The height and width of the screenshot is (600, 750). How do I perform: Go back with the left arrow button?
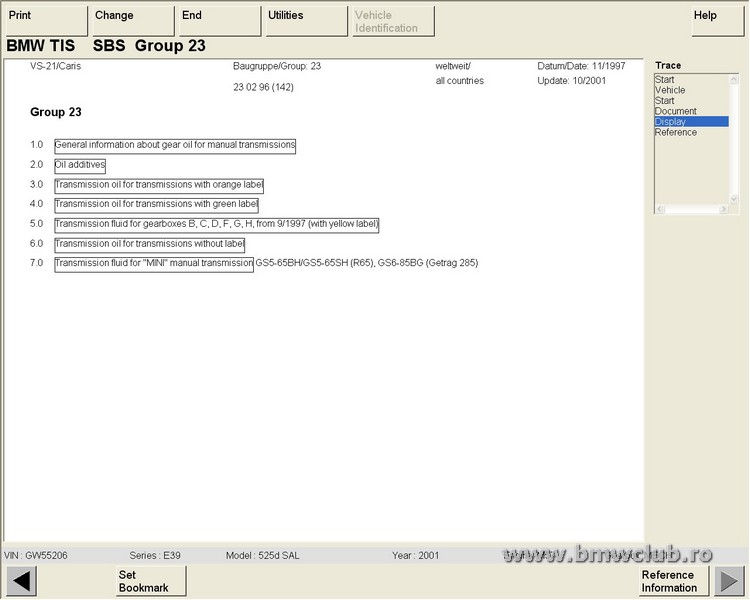tap(22, 581)
